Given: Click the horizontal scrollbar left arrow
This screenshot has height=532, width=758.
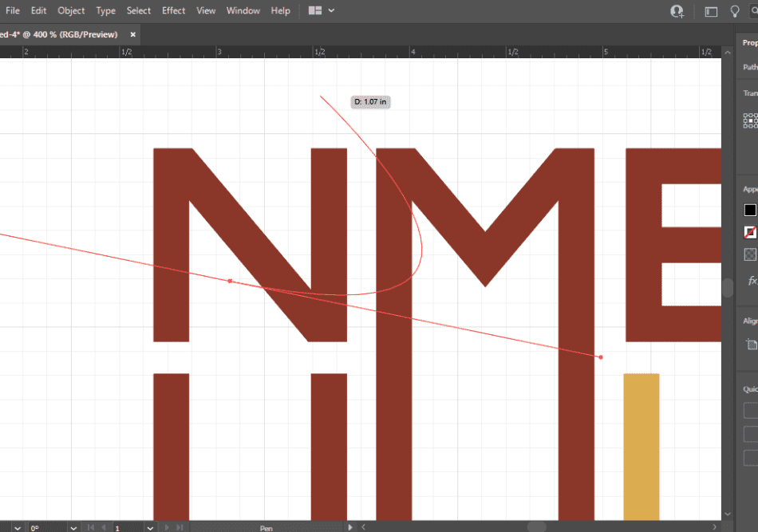Looking at the screenshot, I should 364,526.
